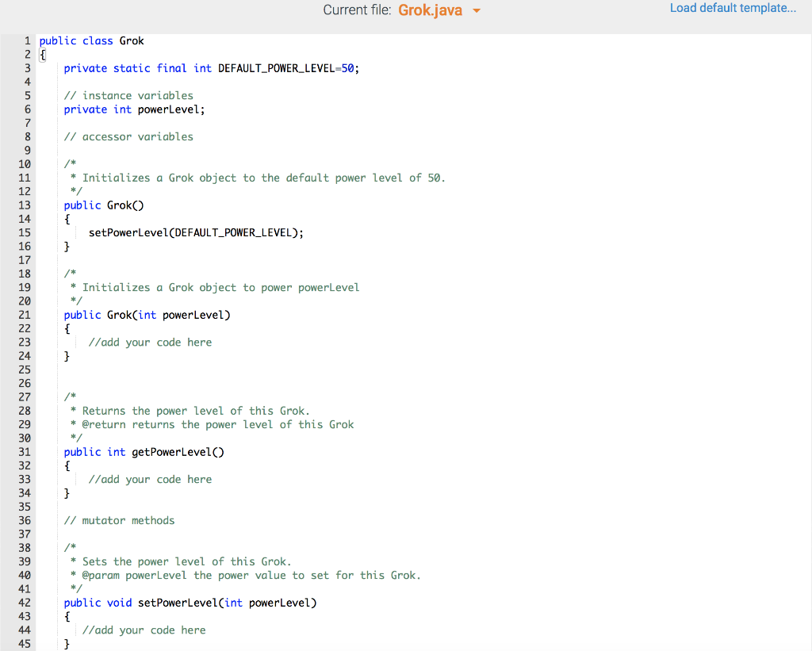The height and width of the screenshot is (651, 812).
Task: Click the Load default template link
Action: (x=732, y=8)
